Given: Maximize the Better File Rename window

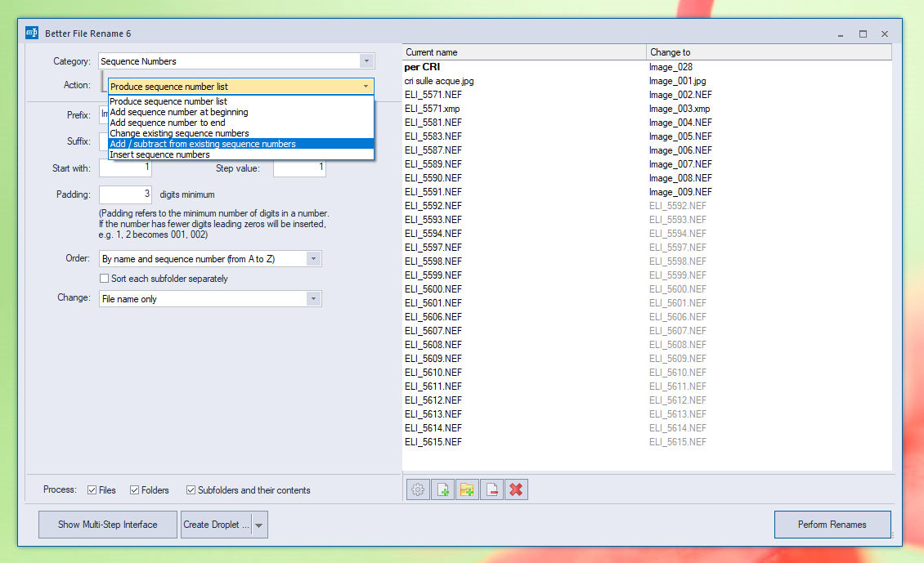Looking at the screenshot, I should point(863,34).
